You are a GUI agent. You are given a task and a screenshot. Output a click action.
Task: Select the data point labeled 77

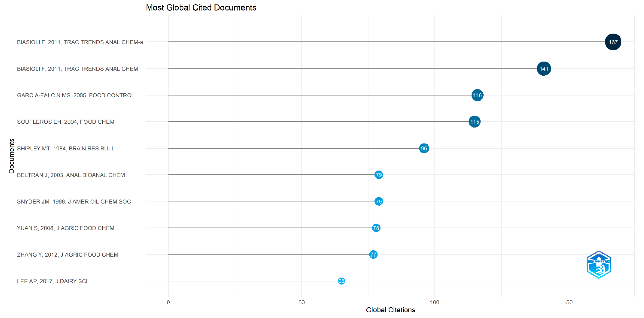[x=373, y=255]
